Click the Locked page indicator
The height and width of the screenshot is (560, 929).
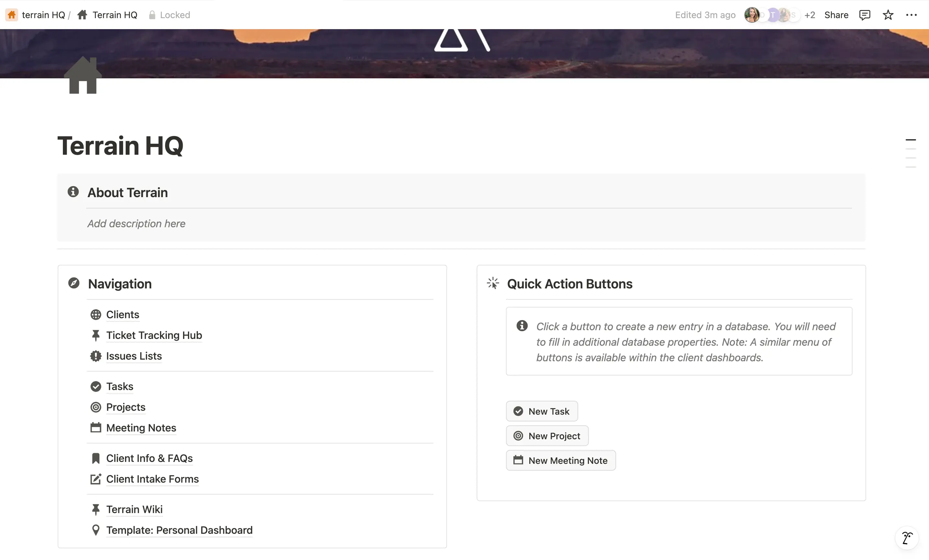170,15
